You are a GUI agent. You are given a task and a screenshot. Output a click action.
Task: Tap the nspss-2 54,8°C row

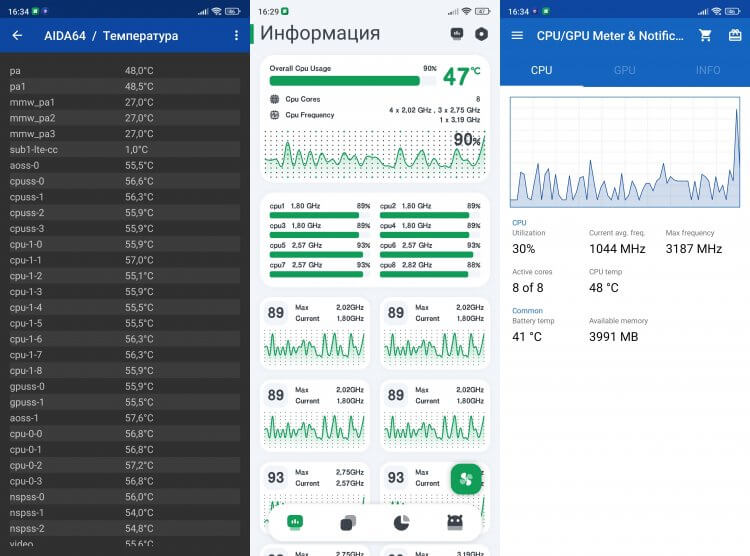(x=124, y=529)
